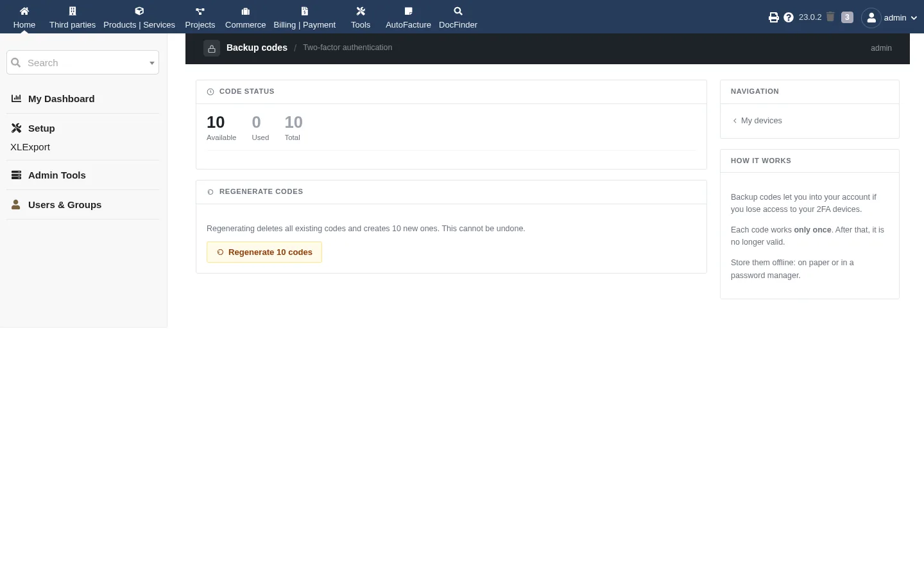924x578 pixels.
Task: Open the AutoFacture module icon
Action: (408, 11)
